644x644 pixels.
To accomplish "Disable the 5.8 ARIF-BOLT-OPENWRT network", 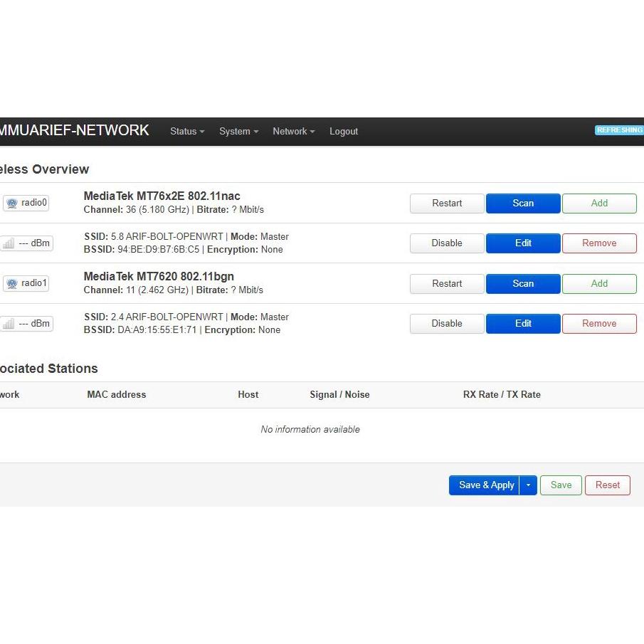I will point(447,243).
